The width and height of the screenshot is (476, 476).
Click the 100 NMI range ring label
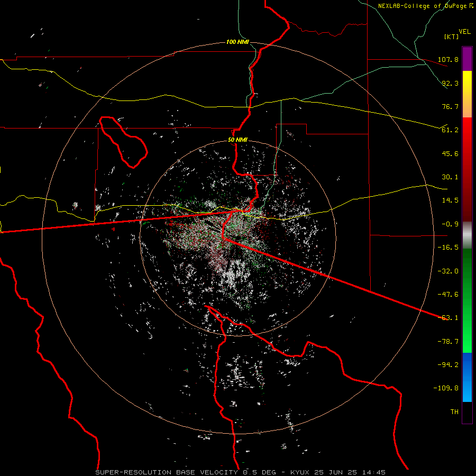(237, 42)
